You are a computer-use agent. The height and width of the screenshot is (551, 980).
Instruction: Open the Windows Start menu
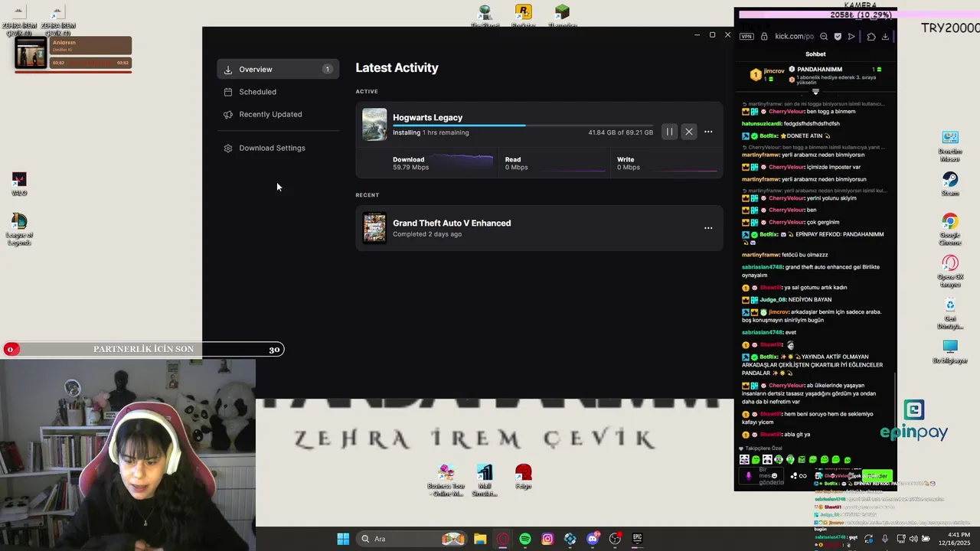pos(343,539)
